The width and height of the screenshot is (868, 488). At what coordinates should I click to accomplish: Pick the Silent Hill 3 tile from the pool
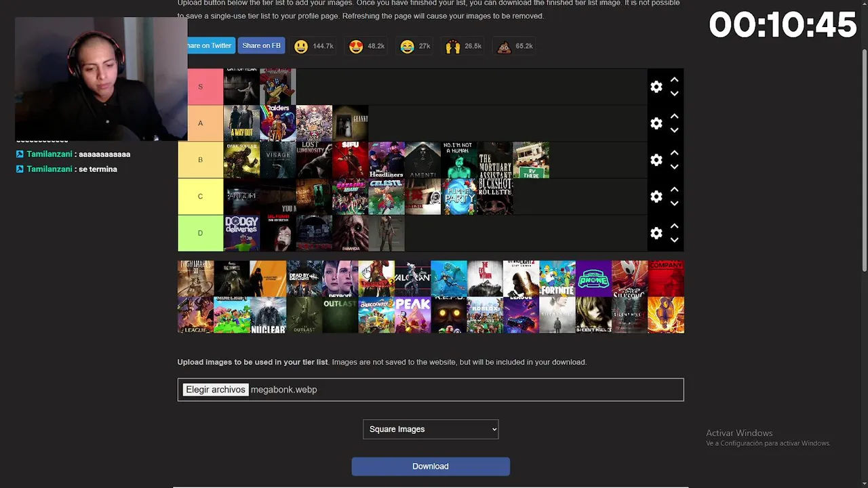click(593, 315)
